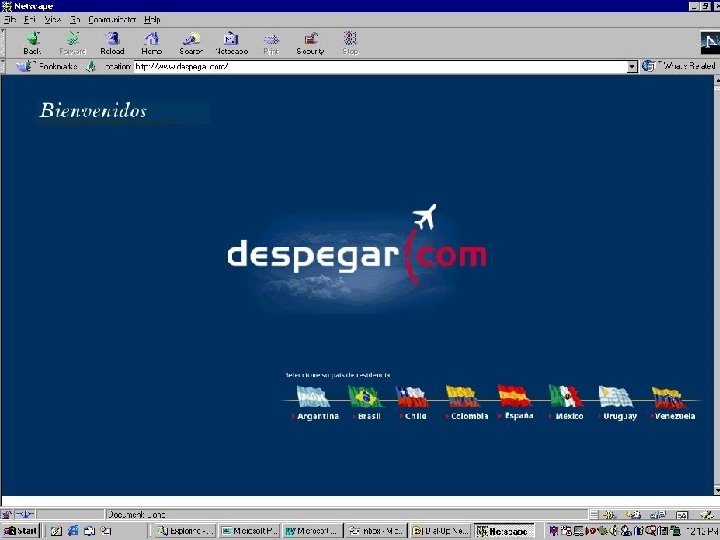Open the Edit menu

[30, 19]
